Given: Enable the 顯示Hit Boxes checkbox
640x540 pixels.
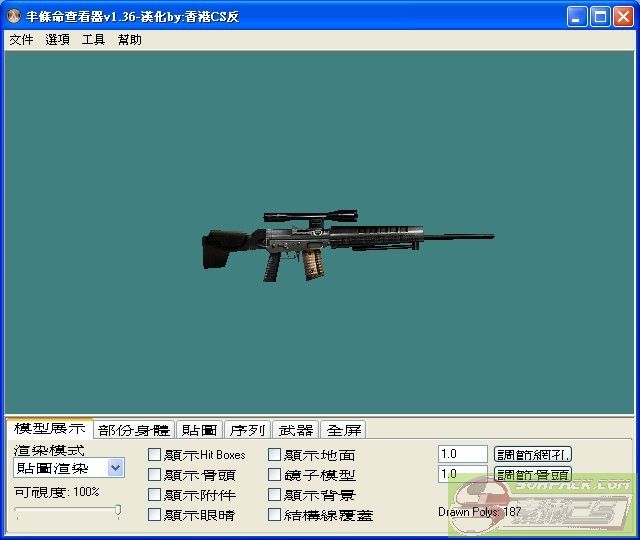Looking at the screenshot, I should point(155,455).
